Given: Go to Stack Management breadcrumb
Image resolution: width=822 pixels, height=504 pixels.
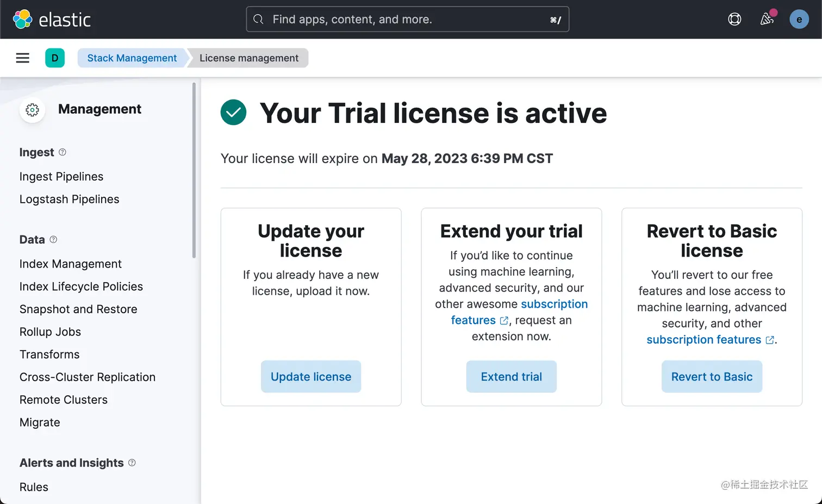Looking at the screenshot, I should (132, 58).
